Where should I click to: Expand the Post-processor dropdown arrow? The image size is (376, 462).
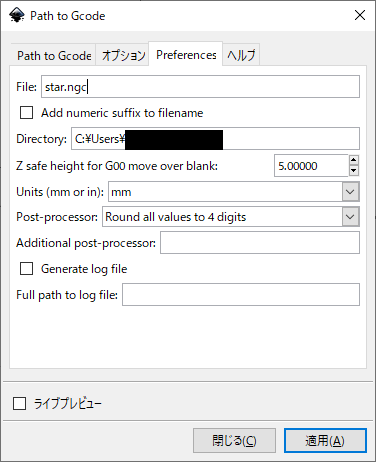[x=350, y=217]
